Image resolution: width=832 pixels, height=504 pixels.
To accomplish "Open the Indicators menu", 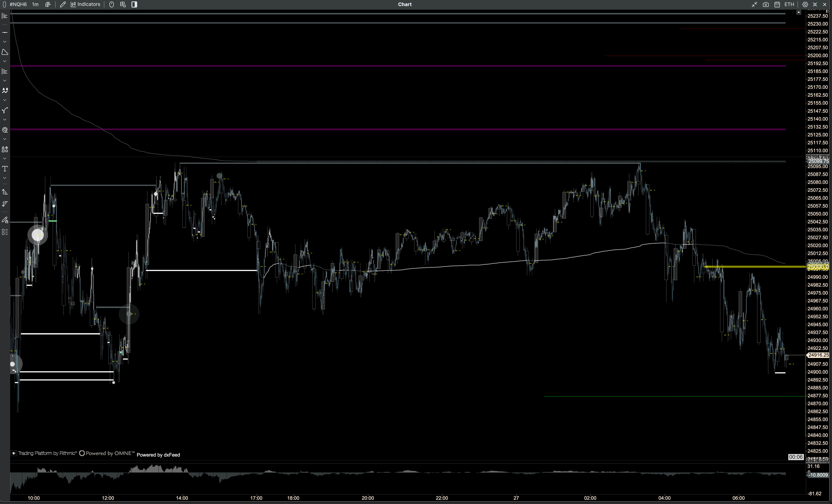I will pyautogui.click(x=85, y=4).
